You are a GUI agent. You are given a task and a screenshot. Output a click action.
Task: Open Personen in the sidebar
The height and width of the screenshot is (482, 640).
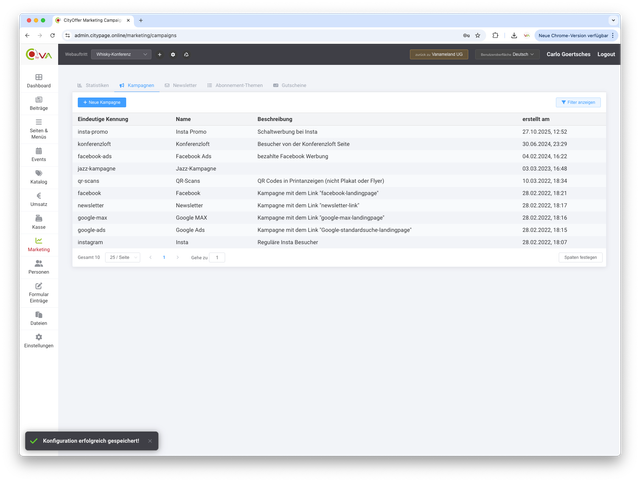point(38,266)
